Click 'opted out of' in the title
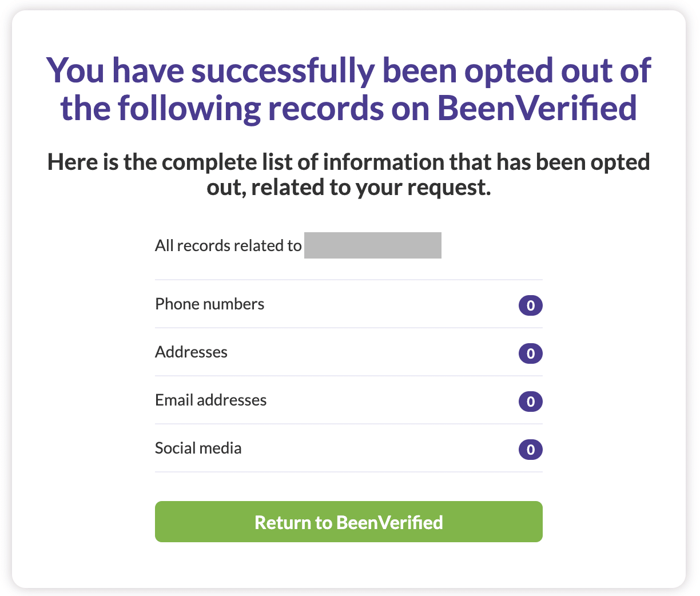The height and width of the screenshot is (596, 700). point(557,70)
